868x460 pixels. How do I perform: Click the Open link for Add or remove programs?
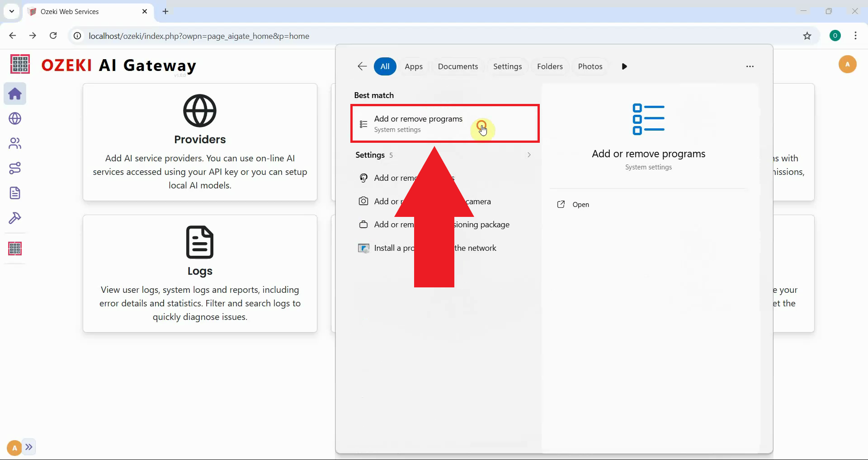click(x=580, y=204)
